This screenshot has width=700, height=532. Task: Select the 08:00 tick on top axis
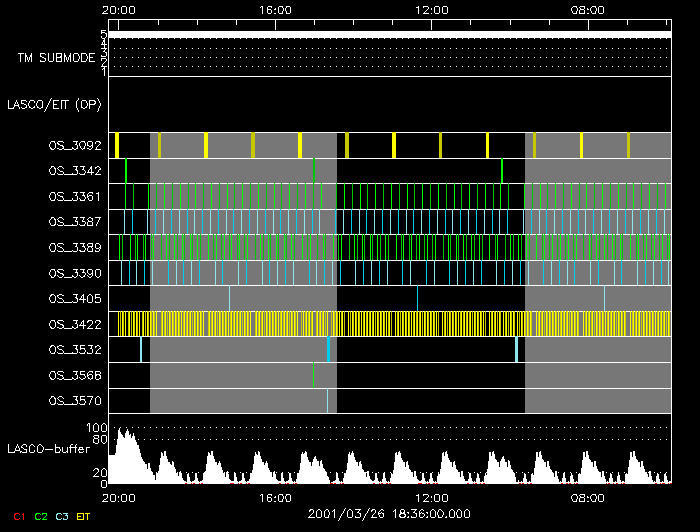pos(587,9)
